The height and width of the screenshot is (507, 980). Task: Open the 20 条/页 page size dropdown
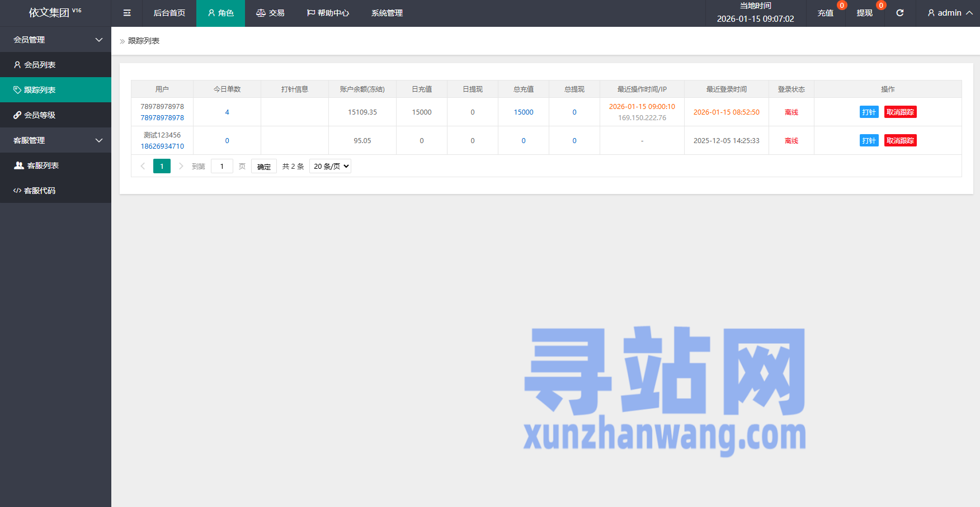[x=330, y=166]
